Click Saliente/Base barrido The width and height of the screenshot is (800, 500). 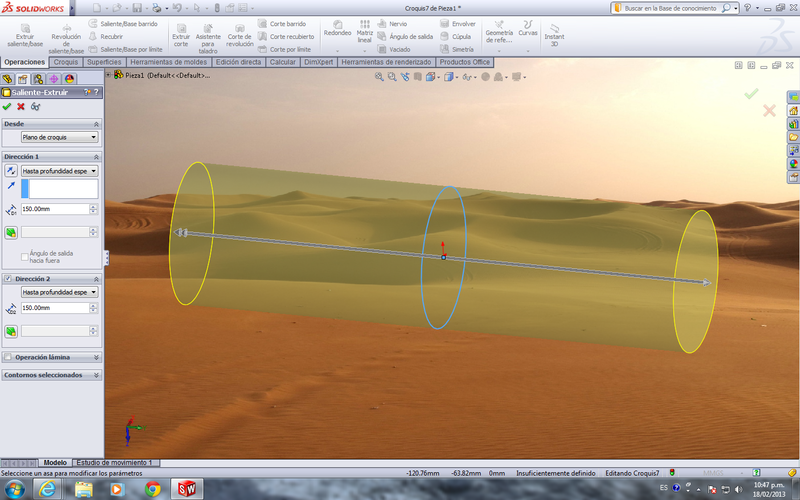pyautogui.click(x=123, y=23)
